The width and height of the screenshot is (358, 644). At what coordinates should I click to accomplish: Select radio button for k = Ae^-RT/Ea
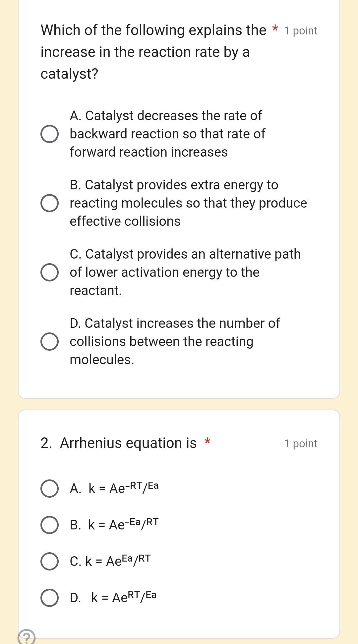(x=50, y=488)
